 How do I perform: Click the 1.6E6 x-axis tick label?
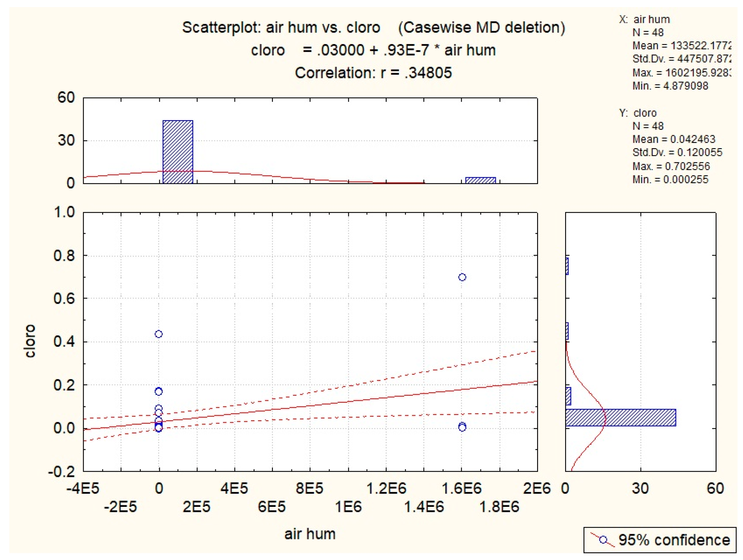pyautogui.click(x=461, y=488)
